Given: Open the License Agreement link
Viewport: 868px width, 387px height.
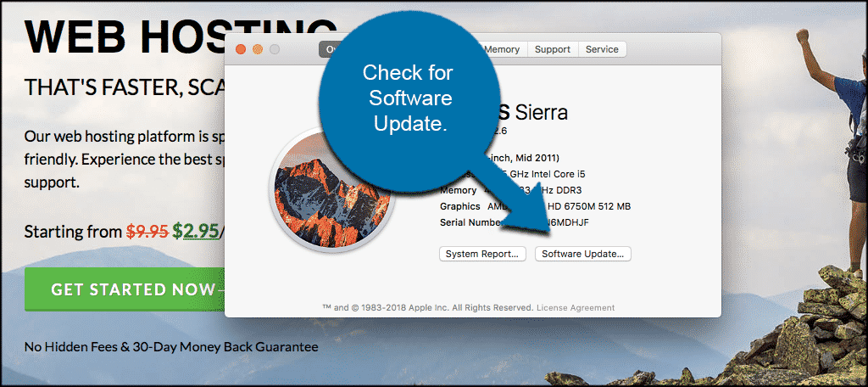Looking at the screenshot, I should tap(576, 308).
